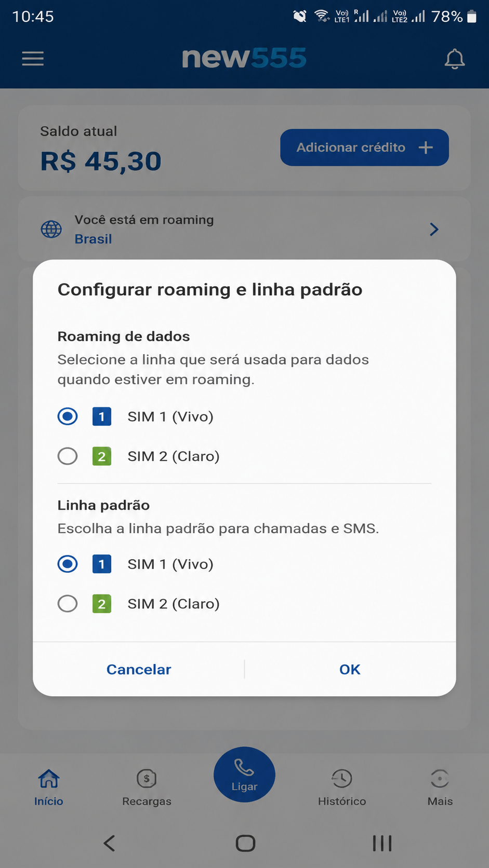Screen dimensions: 489x868
Task: Tap the notification bell icon
Action: [454, 59]
